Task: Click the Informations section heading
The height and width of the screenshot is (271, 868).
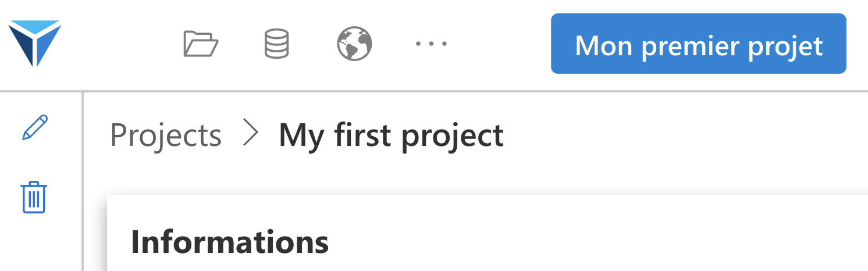Action: coord(230,242)
